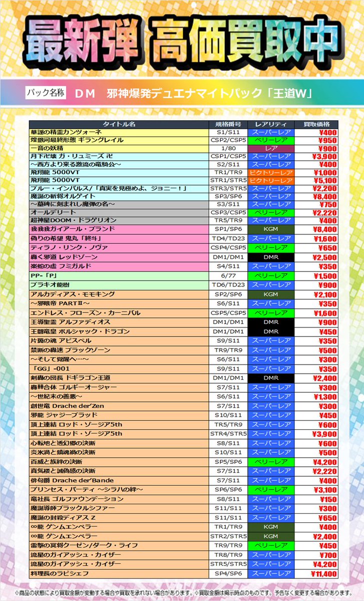
Task: Click the 買取価格 column header
Action: coord(316,124)
